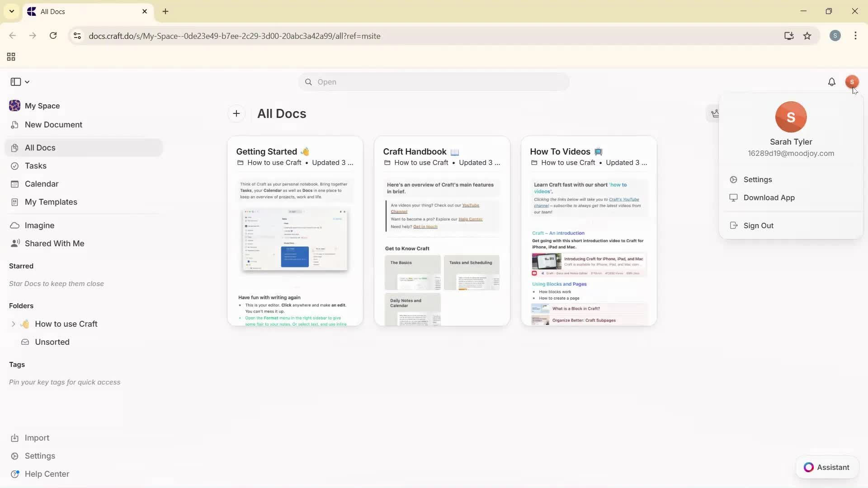
Task: Click the Import option
Action: click(x=37, y=438)
